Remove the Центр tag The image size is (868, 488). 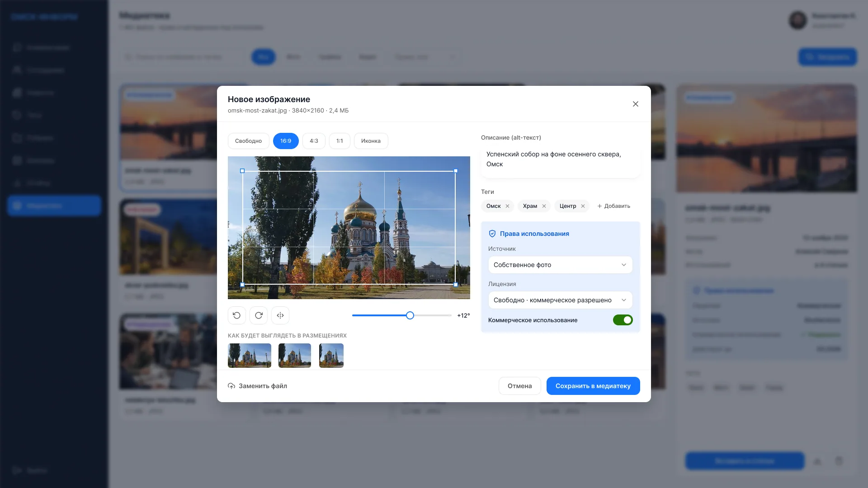[583, 206]
